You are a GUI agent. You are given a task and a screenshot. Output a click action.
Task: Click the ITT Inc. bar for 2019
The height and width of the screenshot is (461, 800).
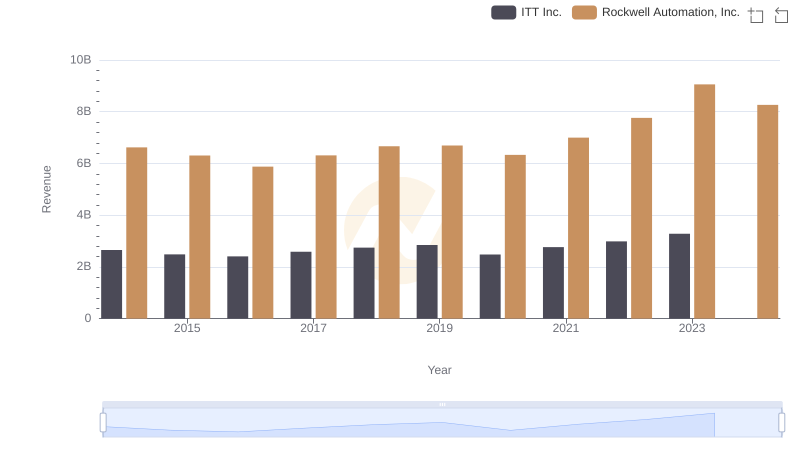[427, 281]
